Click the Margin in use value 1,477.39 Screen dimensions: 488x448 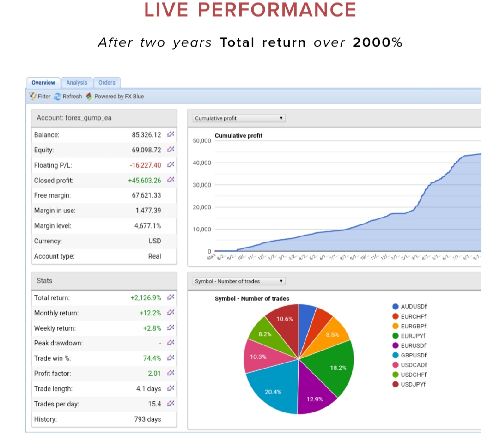click(148, 211)
